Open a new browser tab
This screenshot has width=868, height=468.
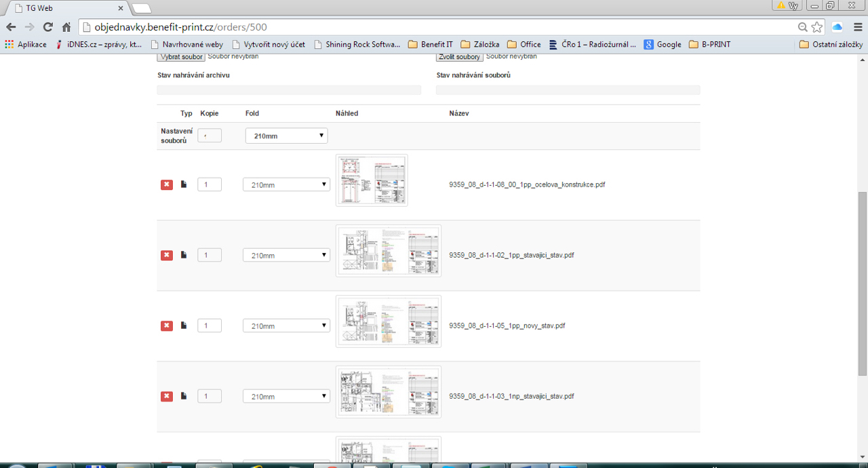point(141,8)
